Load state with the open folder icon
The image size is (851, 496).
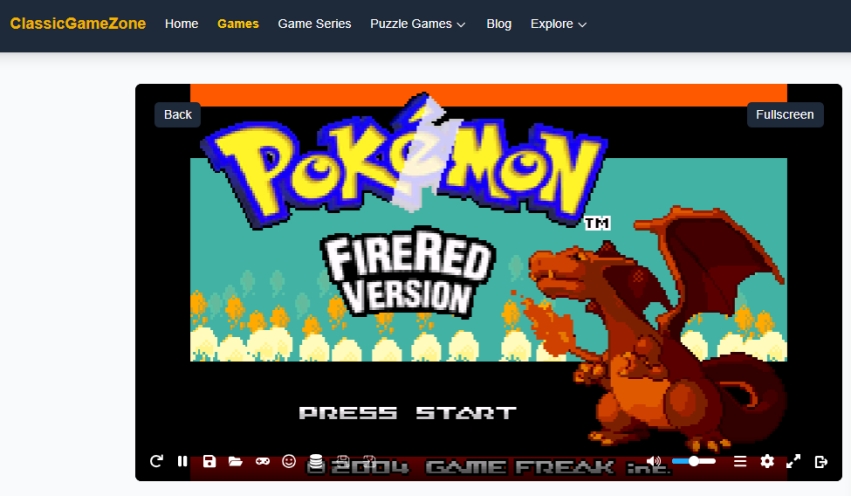coord(235,461)
